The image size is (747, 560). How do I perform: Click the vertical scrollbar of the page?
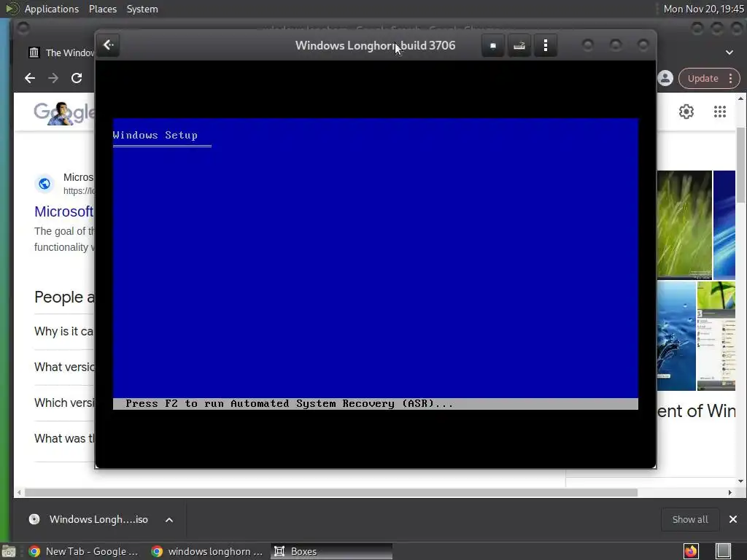(740, 166)
